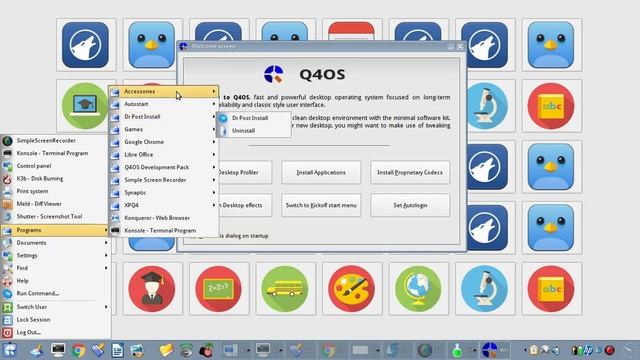
Task: Switch to the Q4OS Welcome task in taskbar
Action: [495, 350]
